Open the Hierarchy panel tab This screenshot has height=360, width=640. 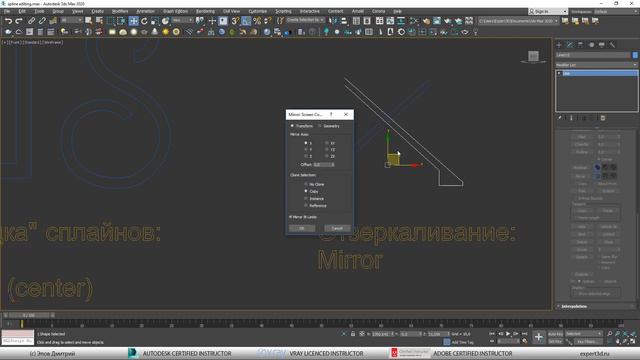pyautogui.click(x=580, y=45)
